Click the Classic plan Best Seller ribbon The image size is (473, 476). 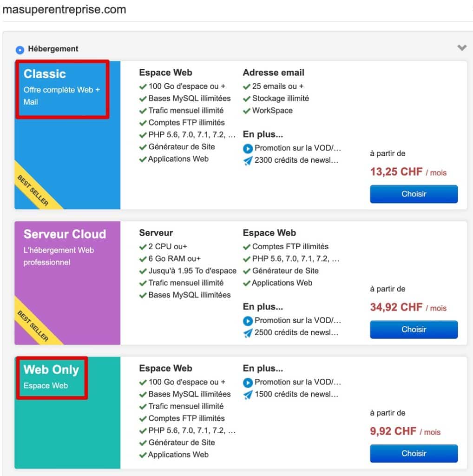pyautogui.click(x=33, y=190)
